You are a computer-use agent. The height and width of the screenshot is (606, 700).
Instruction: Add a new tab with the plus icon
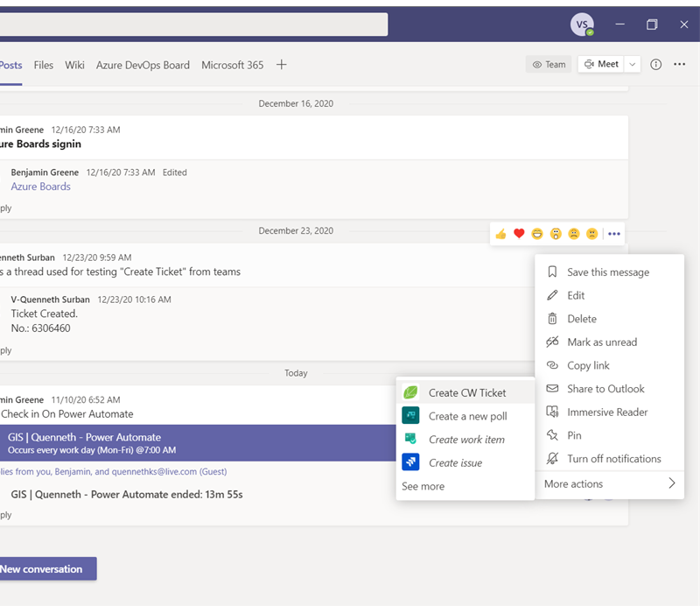pyautogui.click(x=281, y=64)
